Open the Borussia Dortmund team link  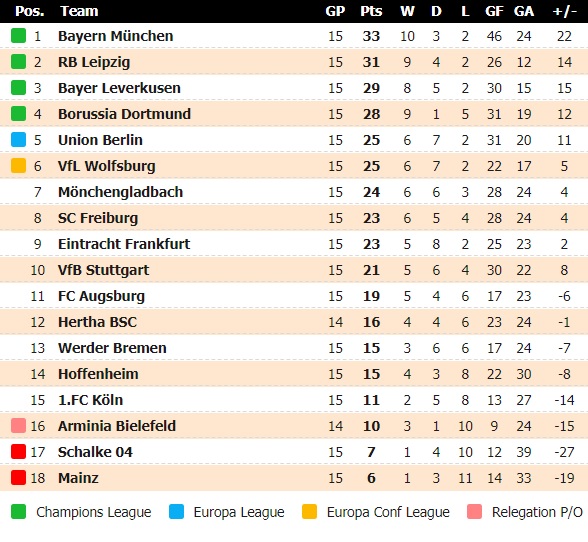(x=124, y=114)
